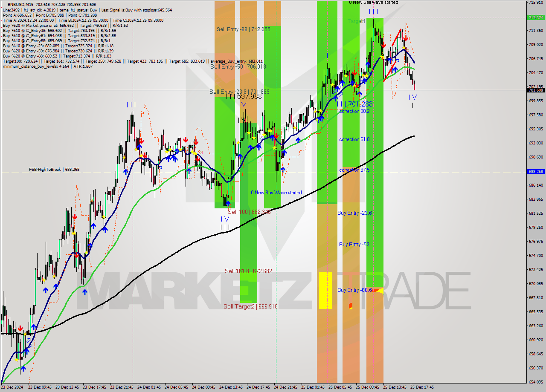Select the 'Sell 100 | 682.346' label

click(250, 212)
